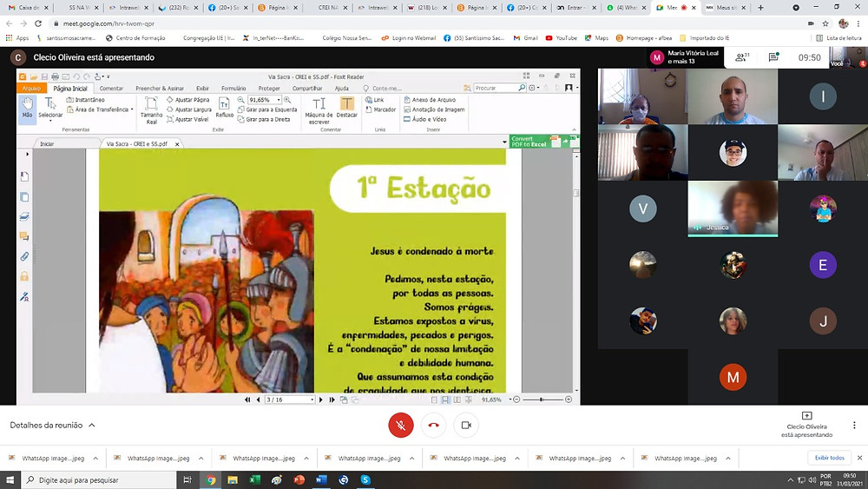Screen dimensions: 868x489
Task: Go to next page arrow in Foxit
Action: (320, 400)
